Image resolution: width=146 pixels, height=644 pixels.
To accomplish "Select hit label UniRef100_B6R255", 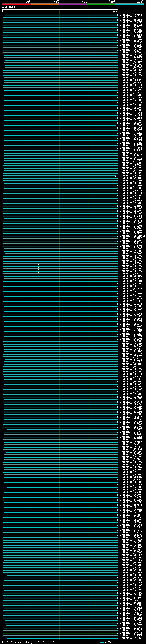I will [131, 525].
